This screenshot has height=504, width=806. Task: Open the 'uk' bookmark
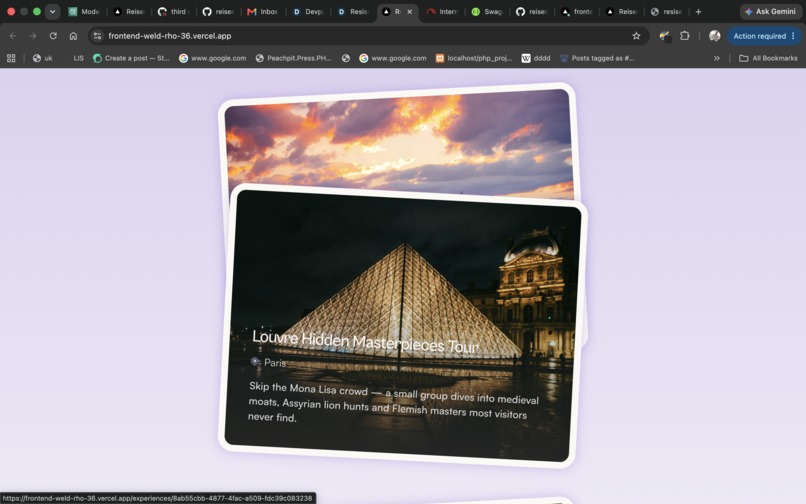43,58
